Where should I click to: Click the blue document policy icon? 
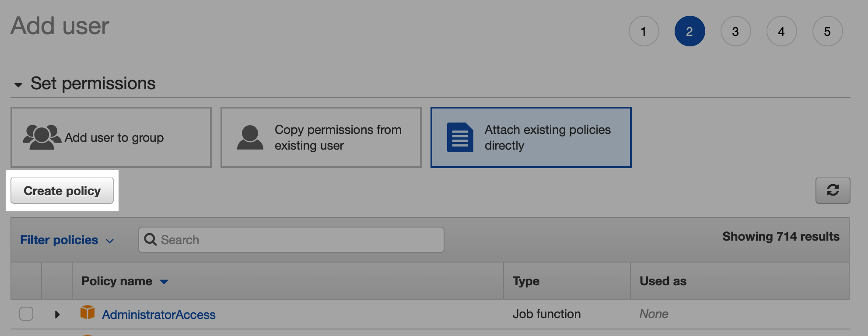click(460, 137)
